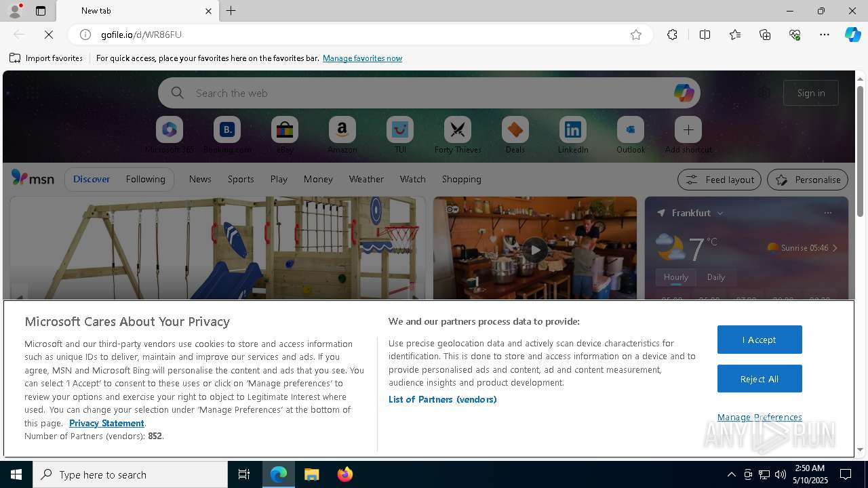The height and width of the screenshot is (488, 868).
Task: Open the Play menu item
Action: (x=279, y=179)
